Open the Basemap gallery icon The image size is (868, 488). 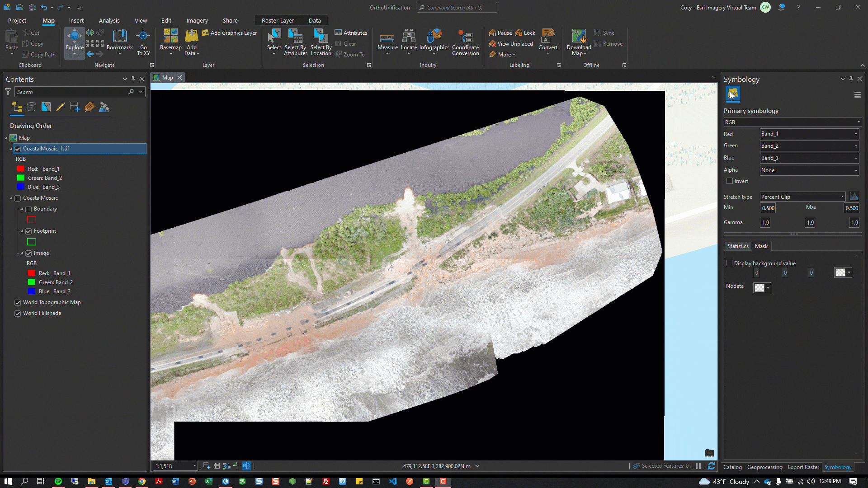170,36
